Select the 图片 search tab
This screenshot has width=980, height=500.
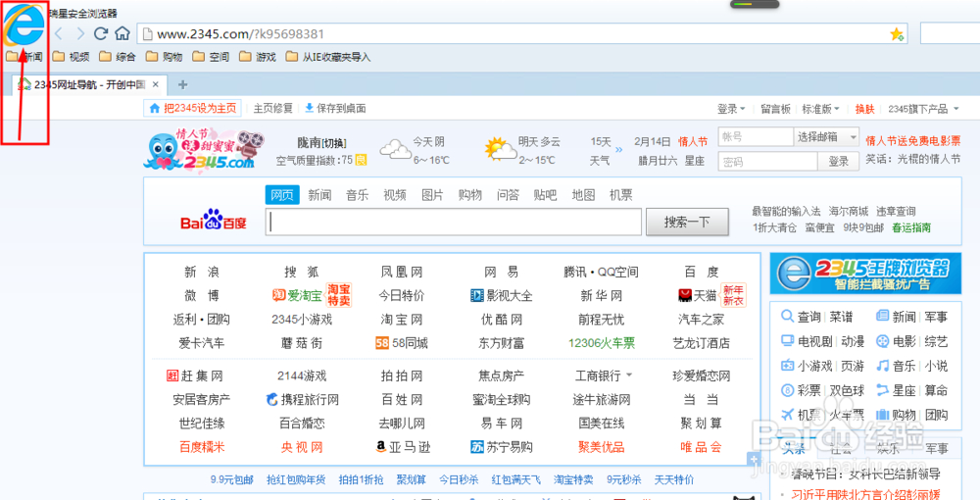pos(432,195)
